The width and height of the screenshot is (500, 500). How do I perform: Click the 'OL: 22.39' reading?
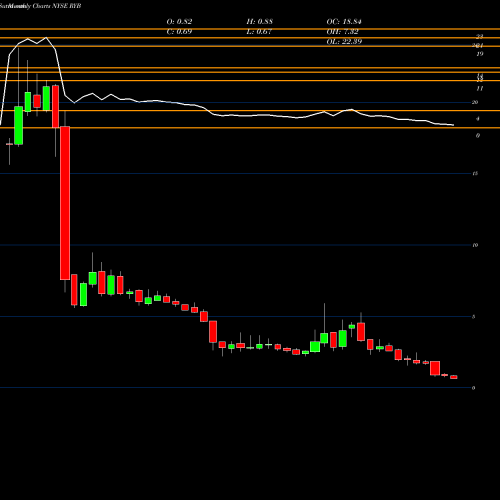(x=344, y=42)
